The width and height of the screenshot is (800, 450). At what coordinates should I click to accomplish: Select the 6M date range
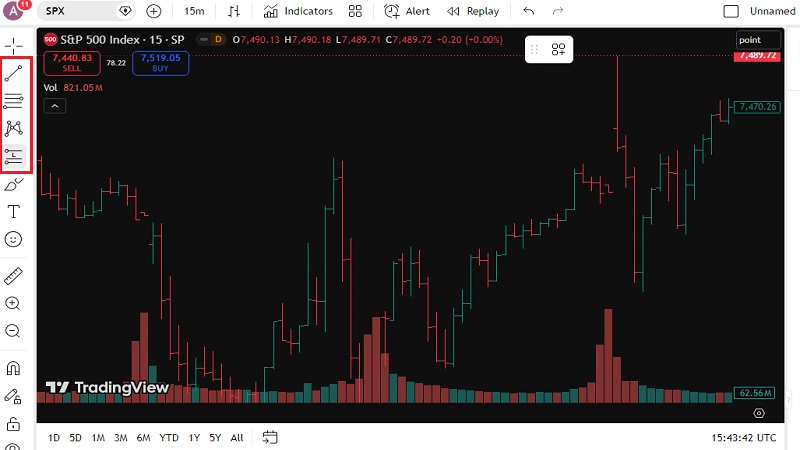point(143,438)
